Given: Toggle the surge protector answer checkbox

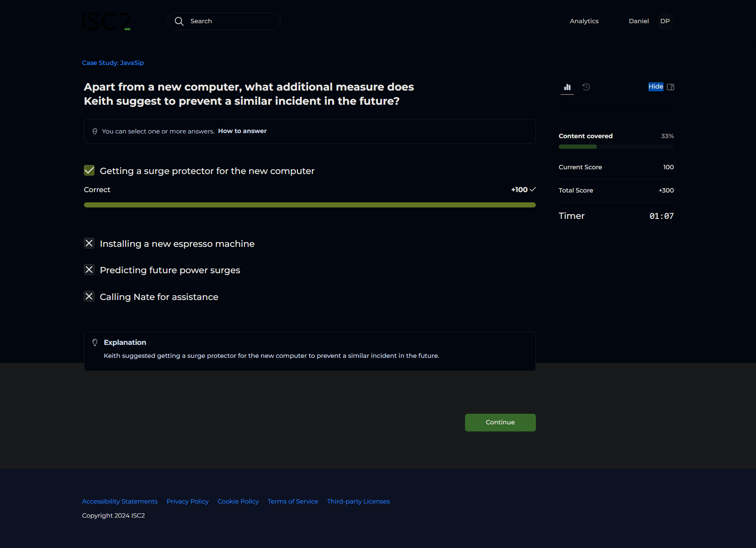Looking at the screenshot, I should coord(89,170).
